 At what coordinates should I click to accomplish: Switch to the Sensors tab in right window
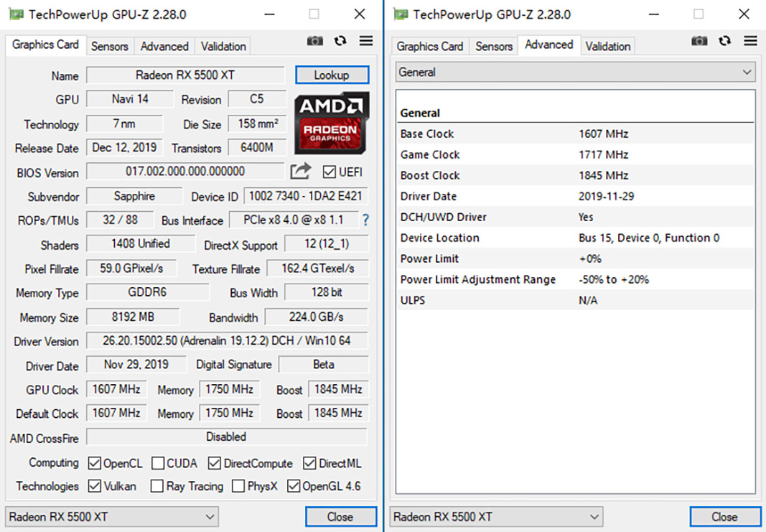coord(494,47)
